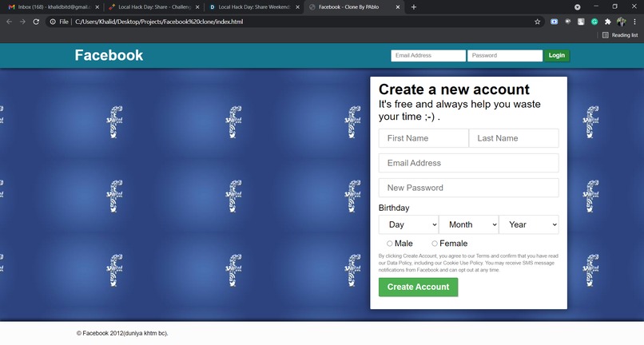This screenshot has height=345, width=644.
Task: Click the Last Name field
Action: coord(514,138)
